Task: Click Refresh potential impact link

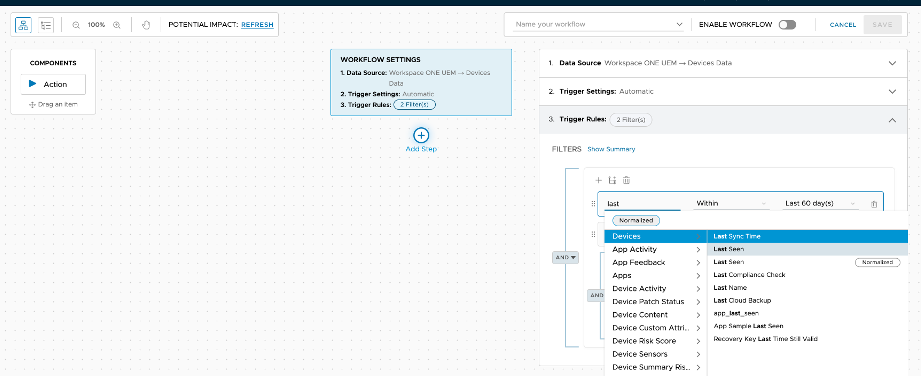Action: tap(257, 25)
